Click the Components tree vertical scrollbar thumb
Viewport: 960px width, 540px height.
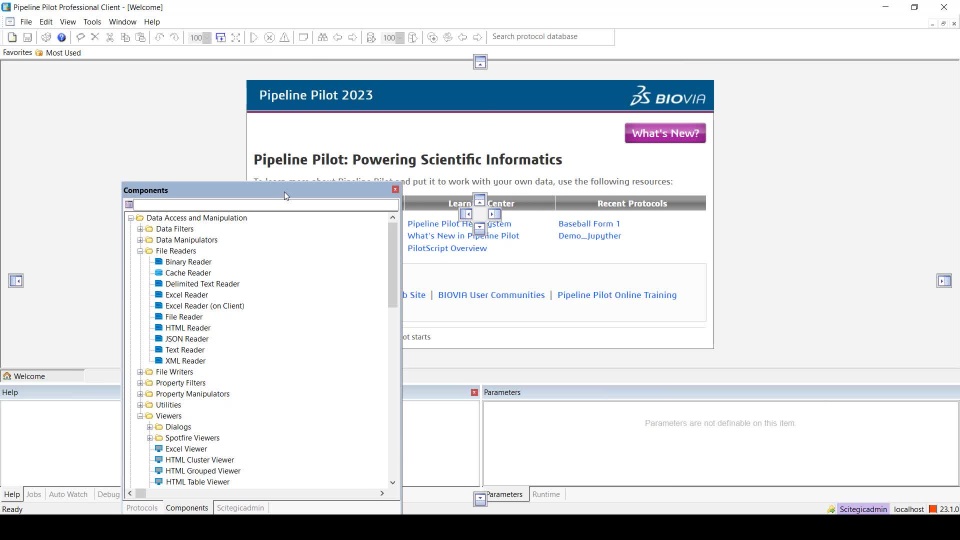392,264
